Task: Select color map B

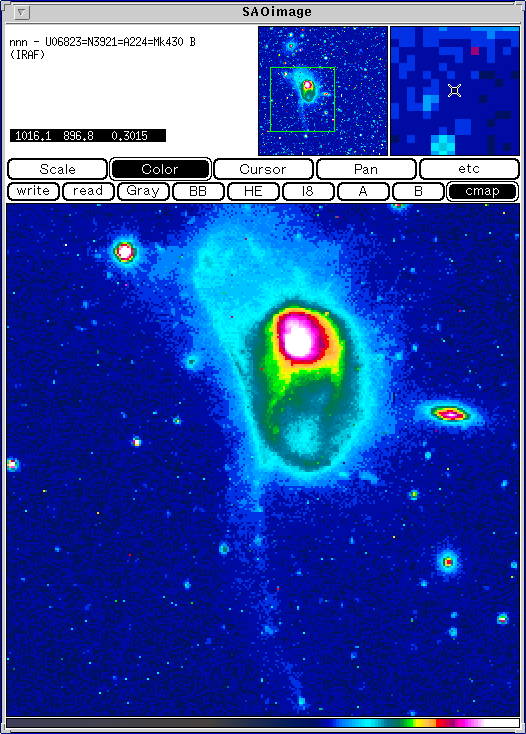Action: coord(418,191)
